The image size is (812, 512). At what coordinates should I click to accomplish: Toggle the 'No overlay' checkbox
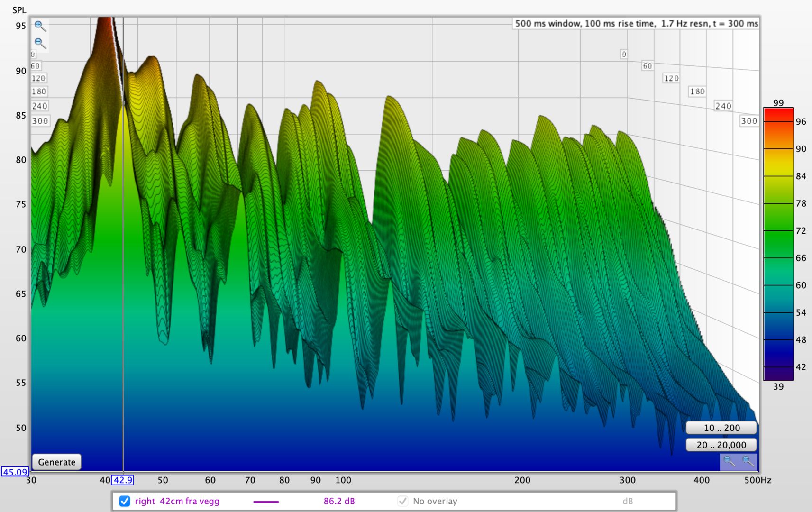402,501
